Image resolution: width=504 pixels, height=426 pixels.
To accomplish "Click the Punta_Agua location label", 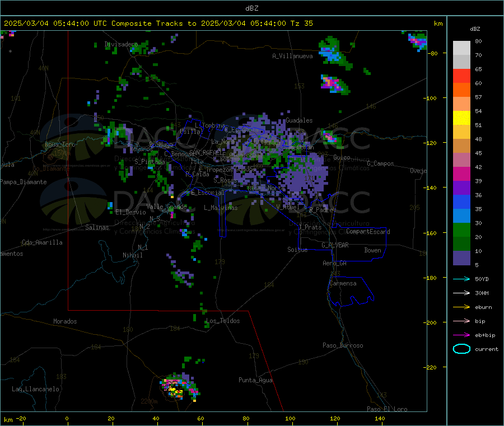I will (x=255, y=380).
